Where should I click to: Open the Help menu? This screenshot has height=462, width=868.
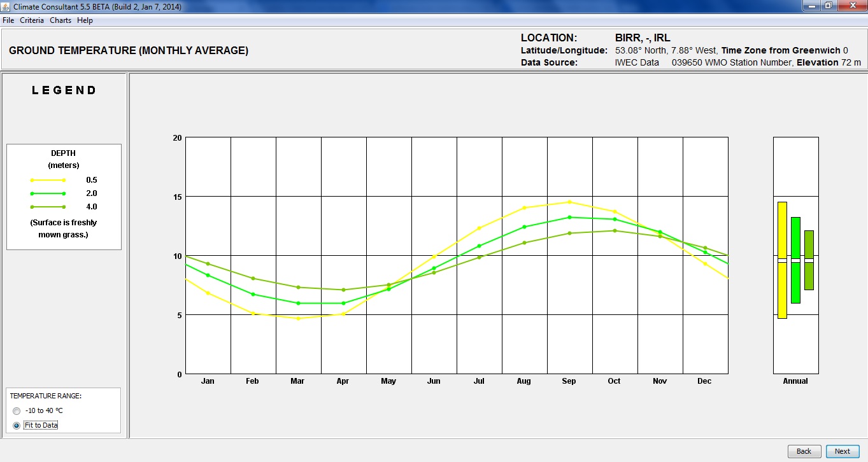[85, 20]
